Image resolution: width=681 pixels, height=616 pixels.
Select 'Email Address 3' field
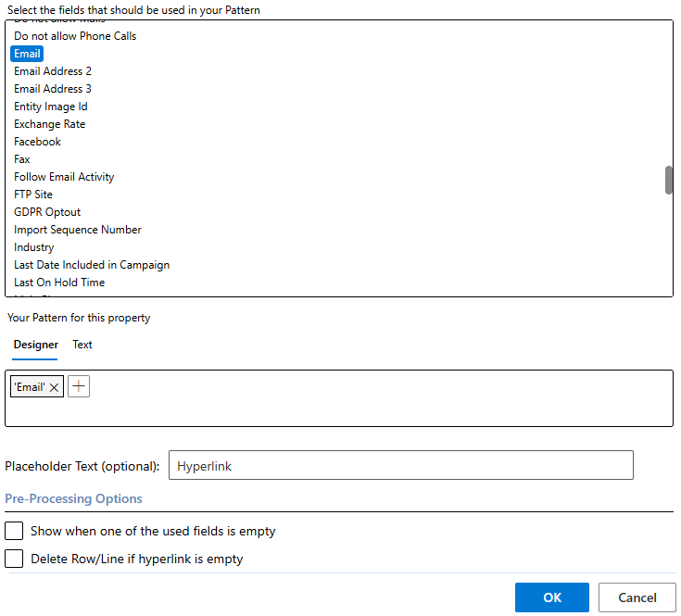click(x=53, y=89)
